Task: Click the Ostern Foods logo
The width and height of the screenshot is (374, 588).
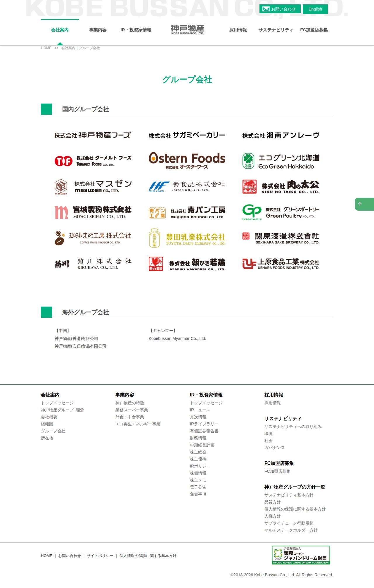Action: (x=187, y=161)
